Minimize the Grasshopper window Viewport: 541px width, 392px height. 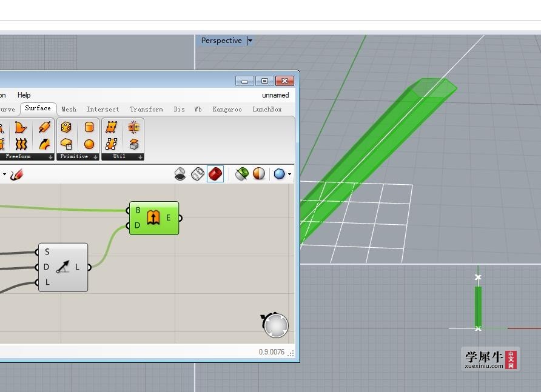click(x=244, y=81)
